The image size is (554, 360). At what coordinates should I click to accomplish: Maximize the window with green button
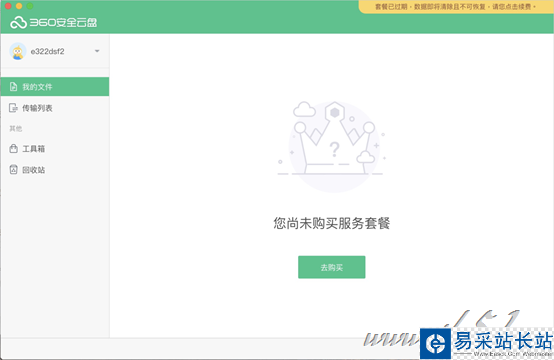(30, 6)
